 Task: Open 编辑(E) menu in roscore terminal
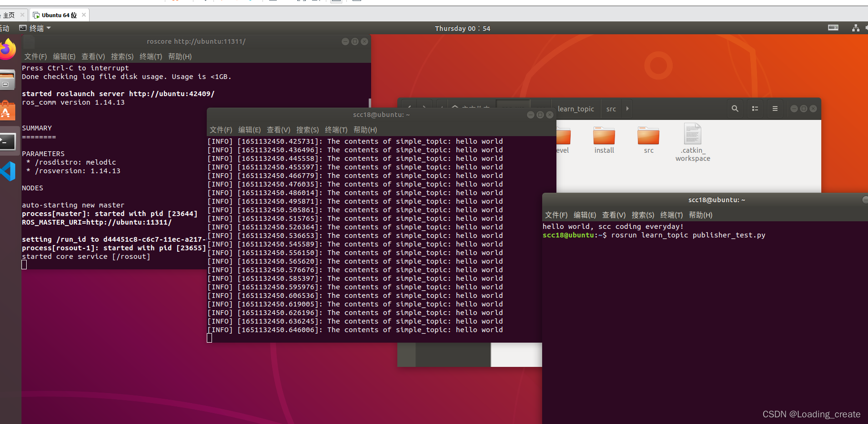pos(64,57)
